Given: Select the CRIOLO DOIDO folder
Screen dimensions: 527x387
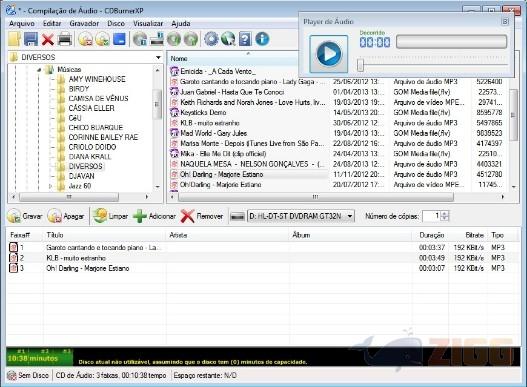Looking at the screenshot, I should [x=92, y=147].
